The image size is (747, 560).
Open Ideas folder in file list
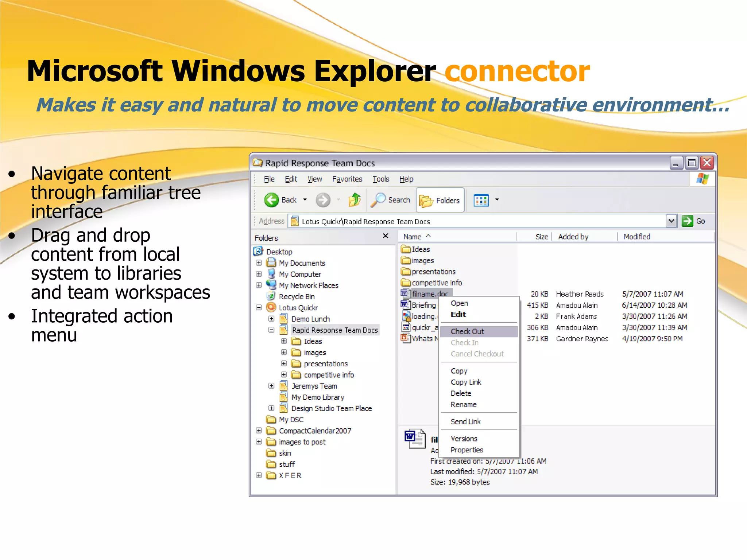pyautogui.click(x=415, y=249)
